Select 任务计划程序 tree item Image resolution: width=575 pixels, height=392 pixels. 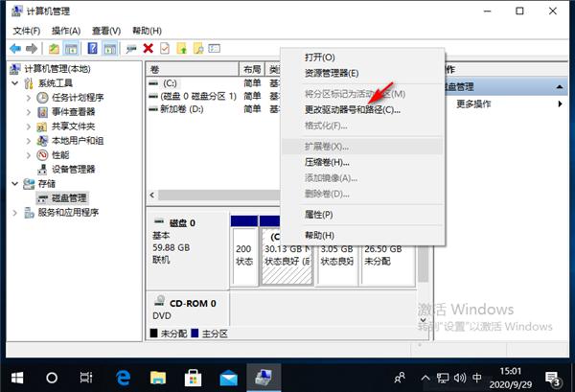click(x=78, y=98)
